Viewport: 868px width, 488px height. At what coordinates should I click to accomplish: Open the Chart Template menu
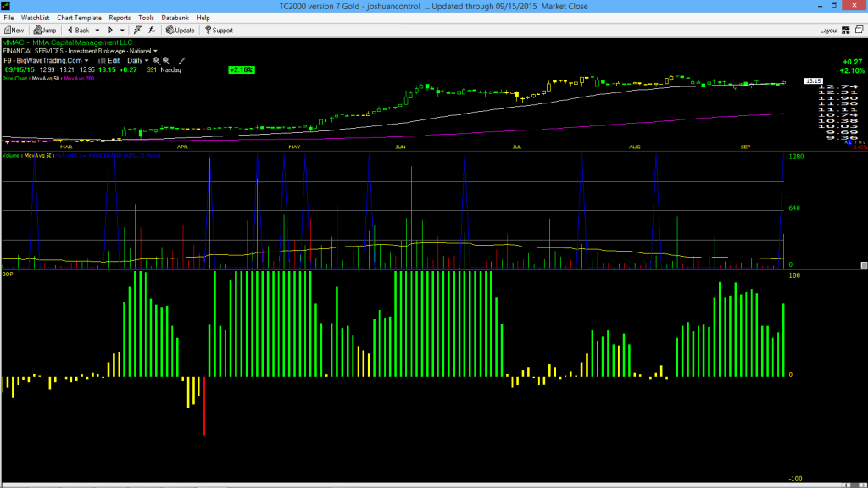[x=79, y=18]
